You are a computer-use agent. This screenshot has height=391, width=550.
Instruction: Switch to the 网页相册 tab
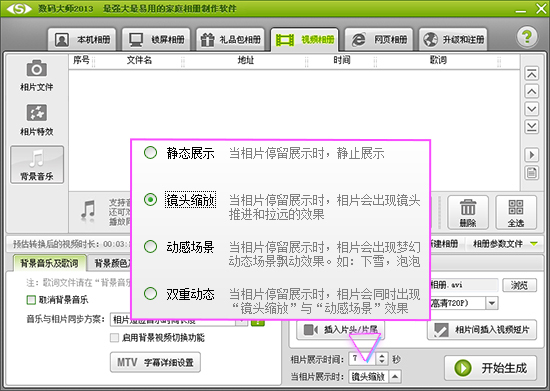378,39
